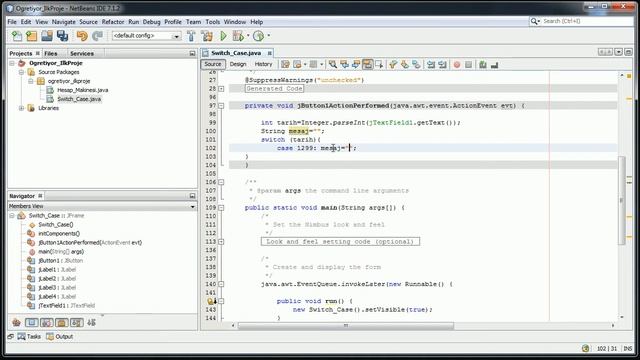Save all files with the Save All icon
Screen dimensions: 640x360
[x=62, y=36]
